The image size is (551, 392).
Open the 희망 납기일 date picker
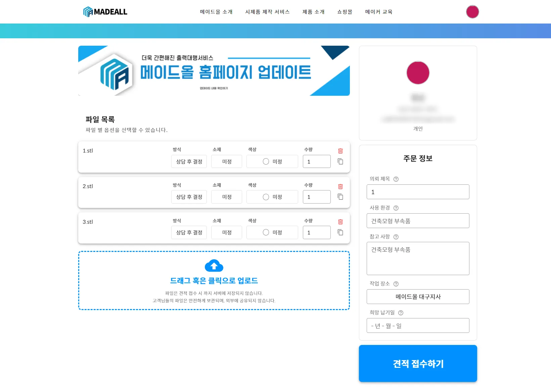click(x=418, y=325)
